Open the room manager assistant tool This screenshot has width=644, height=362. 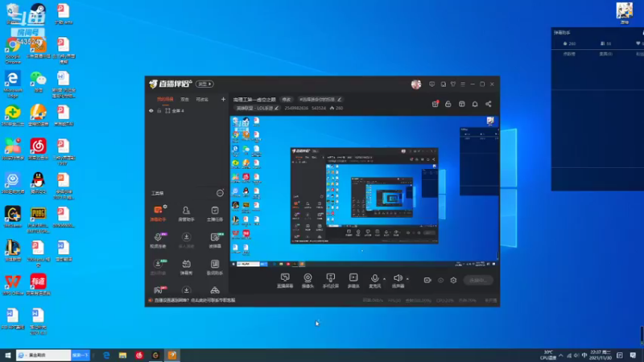click(x=186, y=214)
